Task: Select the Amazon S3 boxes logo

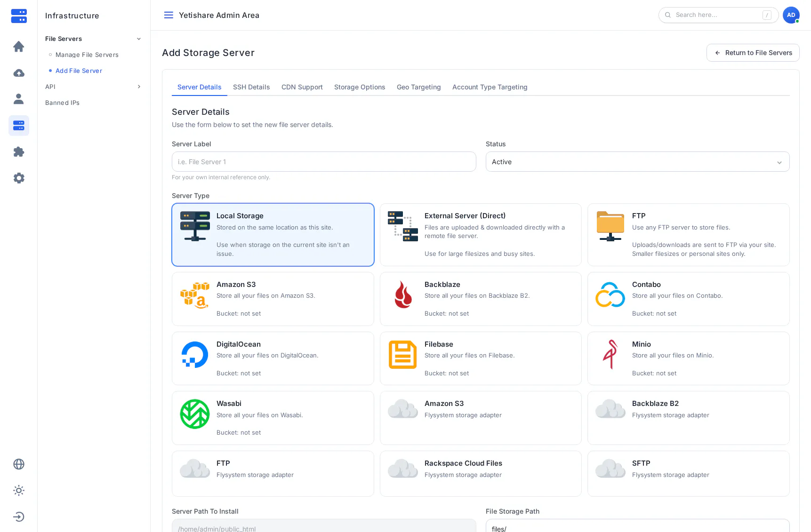Action: click(x=195, y=295)
